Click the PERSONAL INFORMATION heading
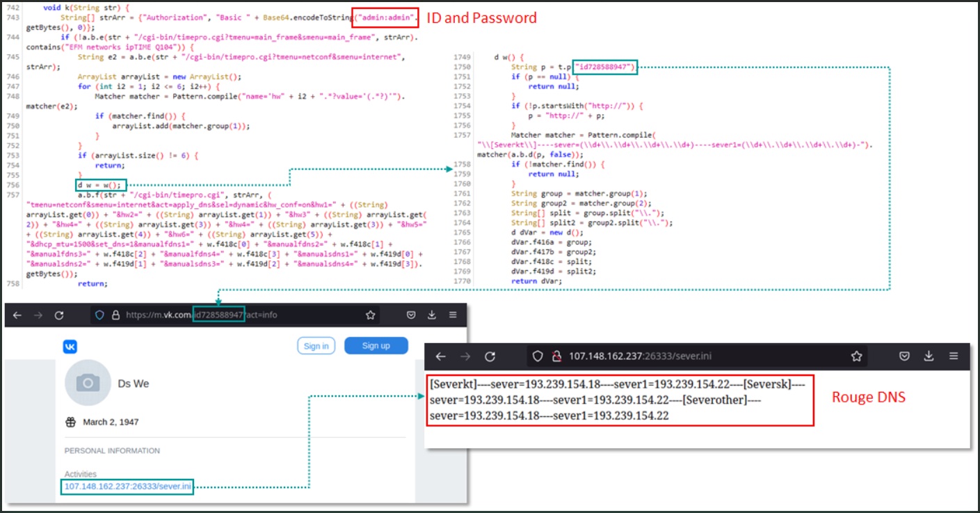The height and width of the screenshot is (513, 980). [112, 451]
